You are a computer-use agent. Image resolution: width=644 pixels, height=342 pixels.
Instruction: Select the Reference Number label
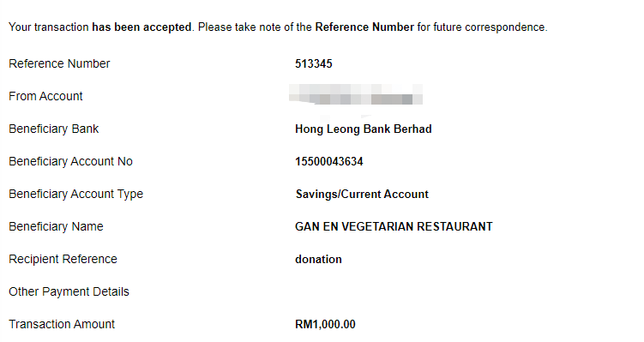coord(59,63)
